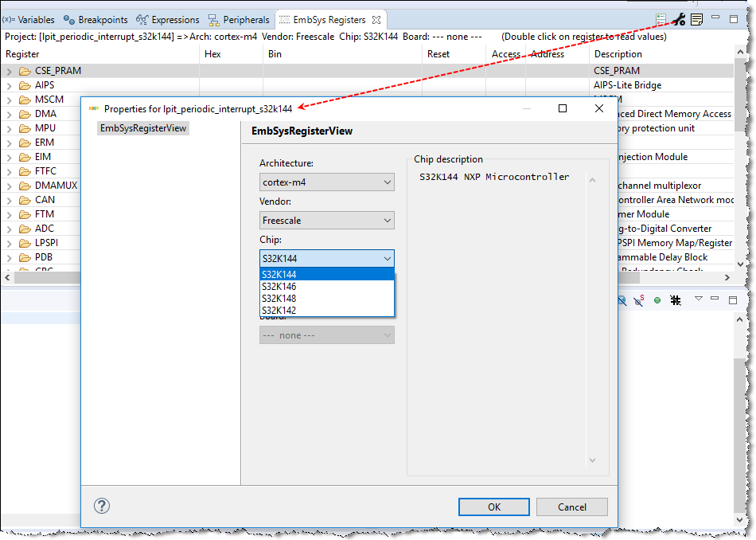This screenshot has height=540, width=756.
Task: Open the Properties wrench icon on EmbSys toolbar
Action: click(x=678, y=18)
